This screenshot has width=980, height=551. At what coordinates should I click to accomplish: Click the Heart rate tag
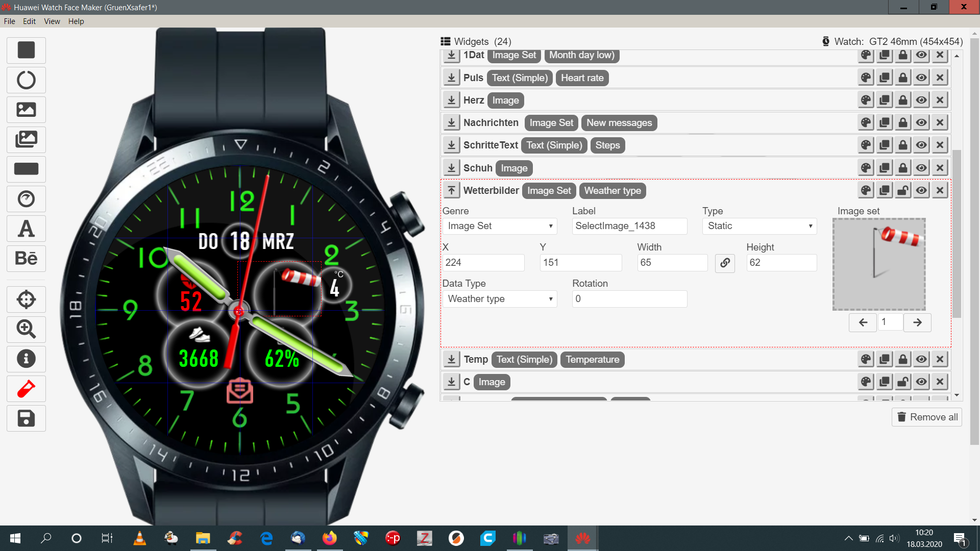pos(582,78)
